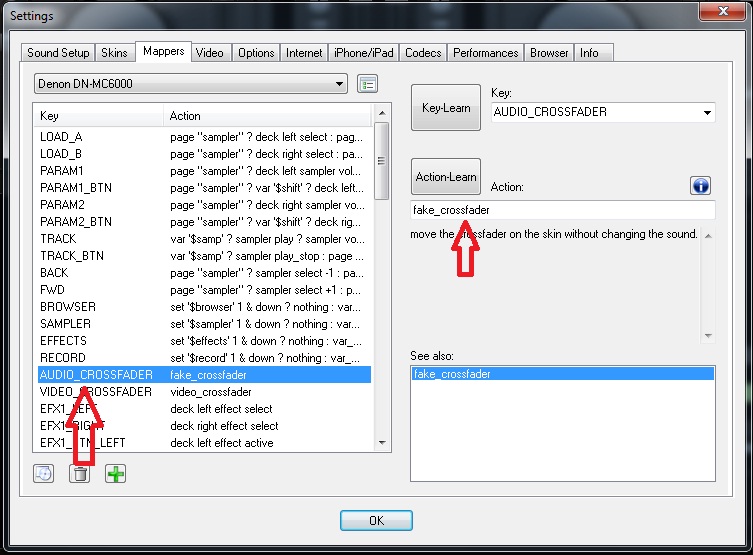Click the Action field containing fake_crossfader
Viewport: 753px width, 555px height.
(562, 210)
